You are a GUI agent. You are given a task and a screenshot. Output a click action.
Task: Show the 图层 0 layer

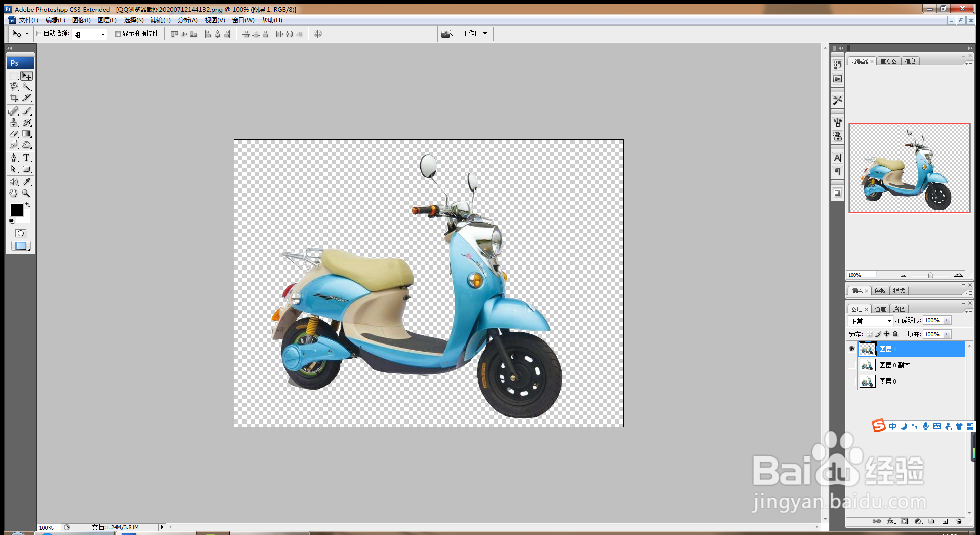pos(851,381)
